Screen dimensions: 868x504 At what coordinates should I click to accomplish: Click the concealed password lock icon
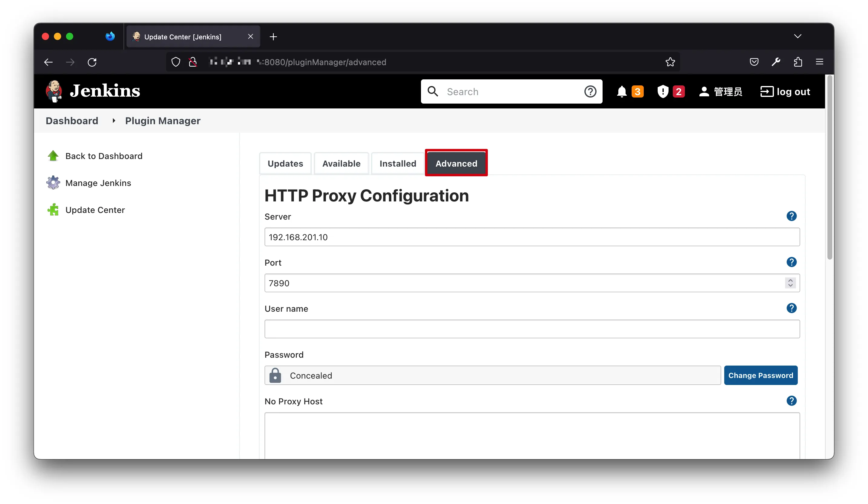point(275,375)
